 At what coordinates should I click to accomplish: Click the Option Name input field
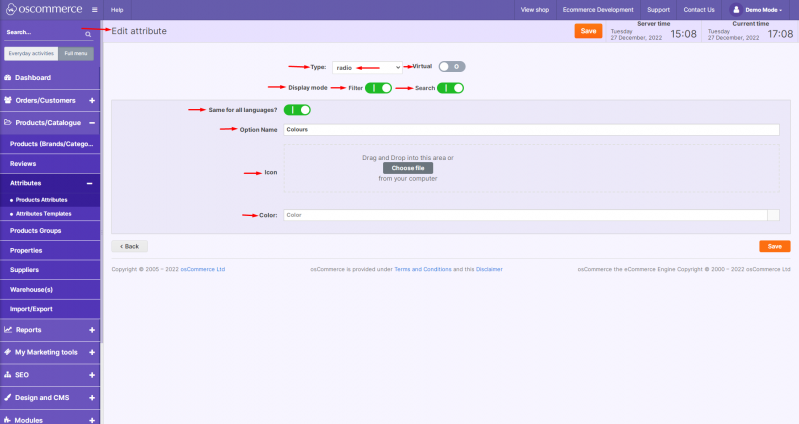(x=530, y=129)
